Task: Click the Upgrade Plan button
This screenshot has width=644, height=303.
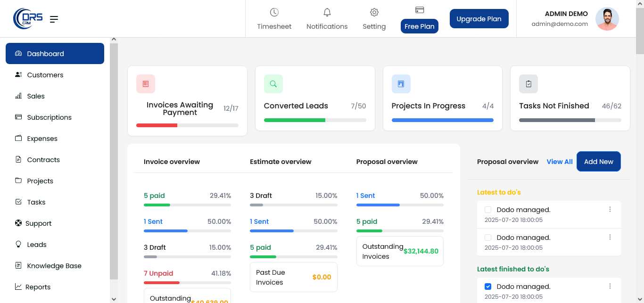Action: (479, 19)
